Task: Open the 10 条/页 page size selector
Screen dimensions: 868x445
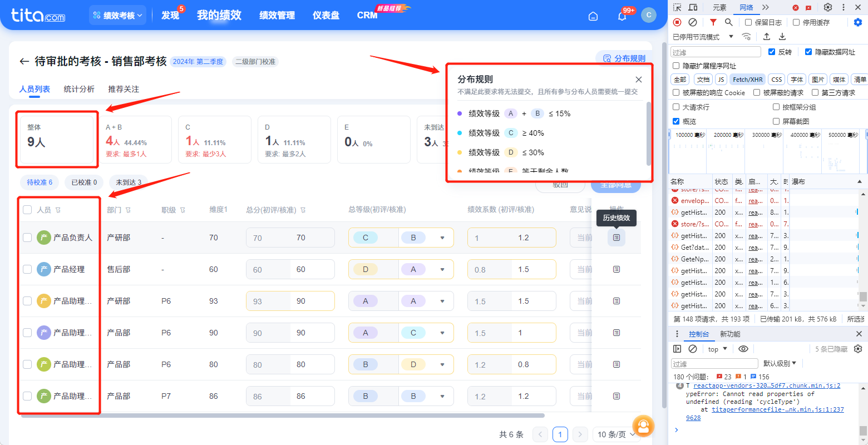Action: pyautogui.click(x=616, y=434)
